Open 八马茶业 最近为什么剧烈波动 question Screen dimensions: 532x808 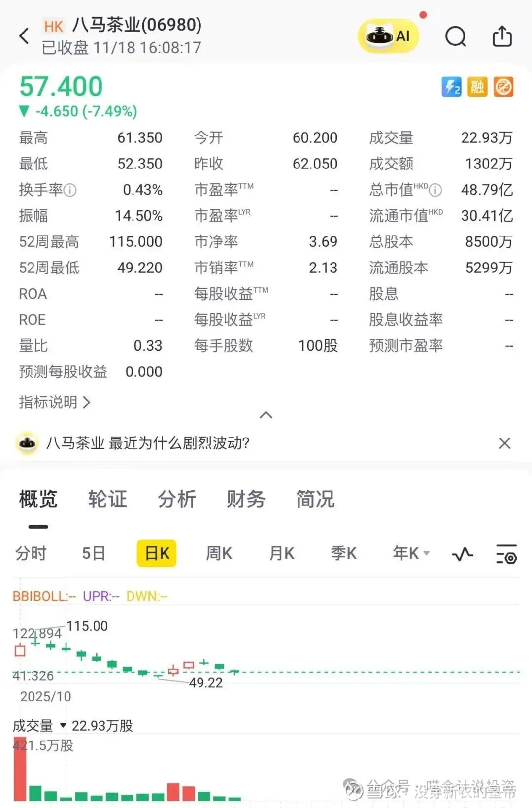click(148, 443)
